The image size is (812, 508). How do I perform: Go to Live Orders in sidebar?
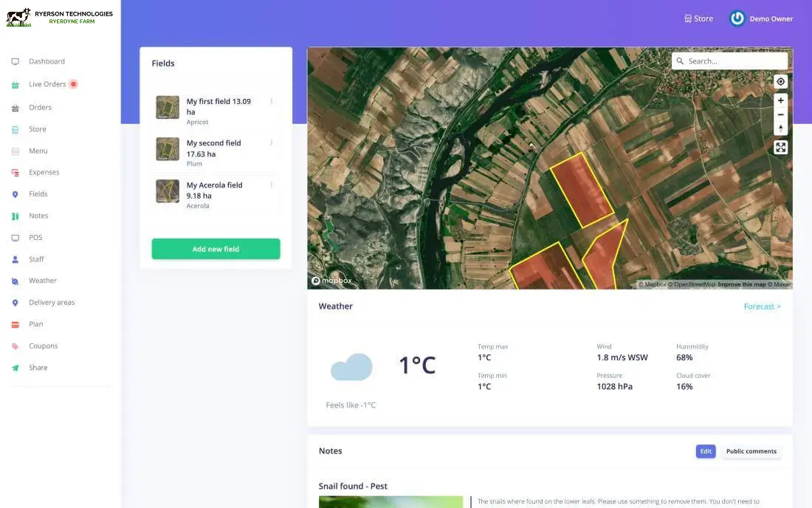47,84
